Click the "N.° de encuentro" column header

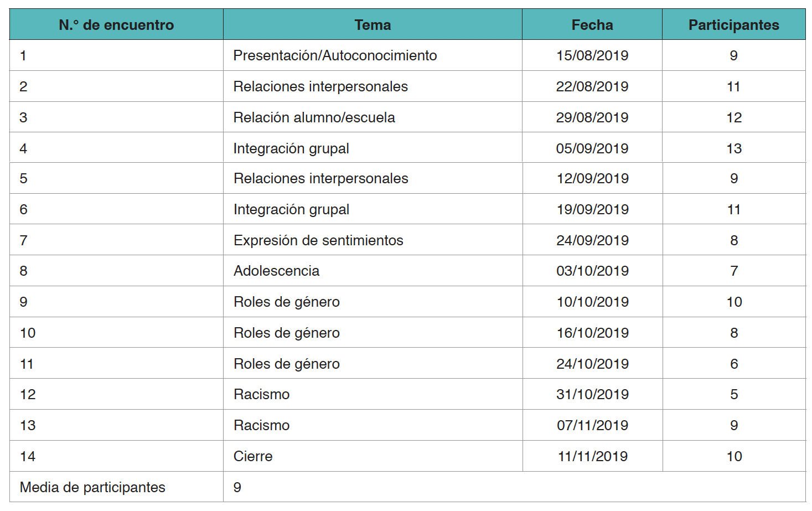tap(116, 25)
